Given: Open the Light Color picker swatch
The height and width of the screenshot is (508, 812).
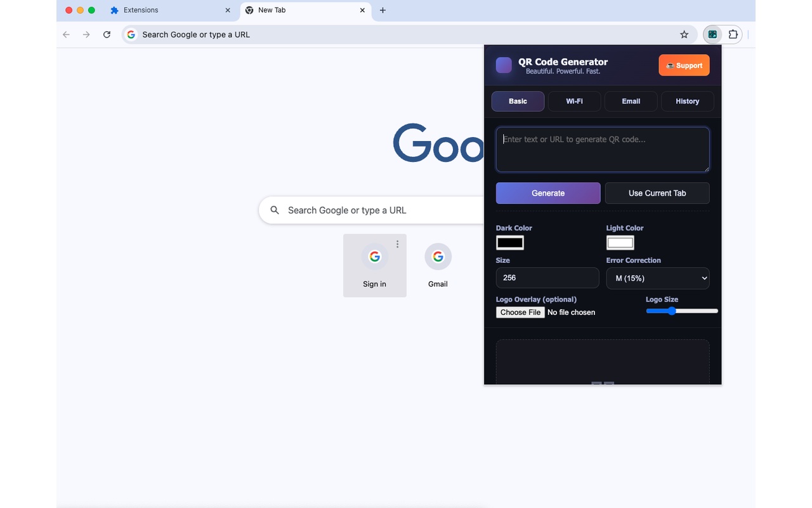Looking at the screenshot, I should click(x=620, y=243).
